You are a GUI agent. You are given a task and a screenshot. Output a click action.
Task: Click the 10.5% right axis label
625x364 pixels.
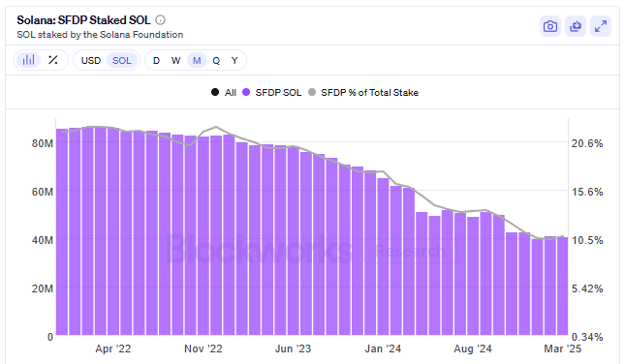point(587,240)
